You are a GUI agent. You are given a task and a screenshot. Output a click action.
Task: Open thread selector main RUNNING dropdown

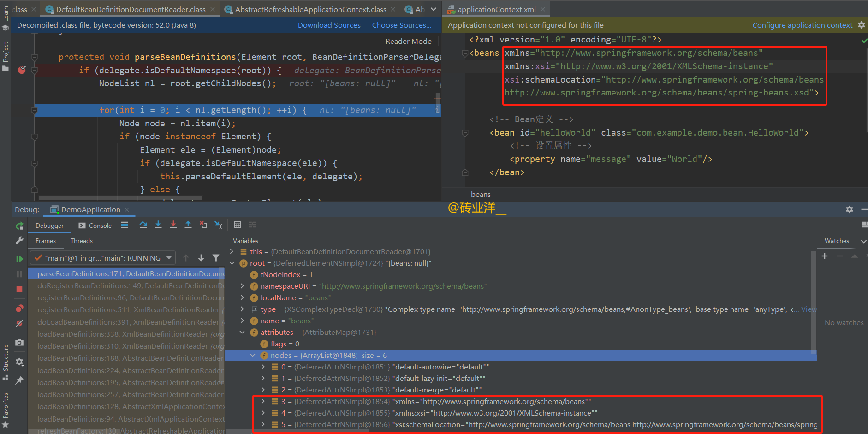tap(103, 258)
